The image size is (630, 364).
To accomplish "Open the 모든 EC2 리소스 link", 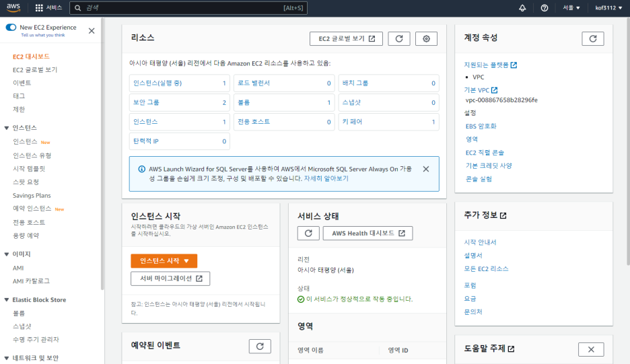I will point(486,268).
